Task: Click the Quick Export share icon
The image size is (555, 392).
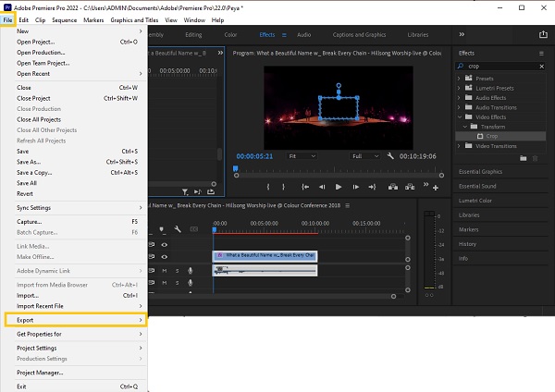Action: (x=543, y=34)
